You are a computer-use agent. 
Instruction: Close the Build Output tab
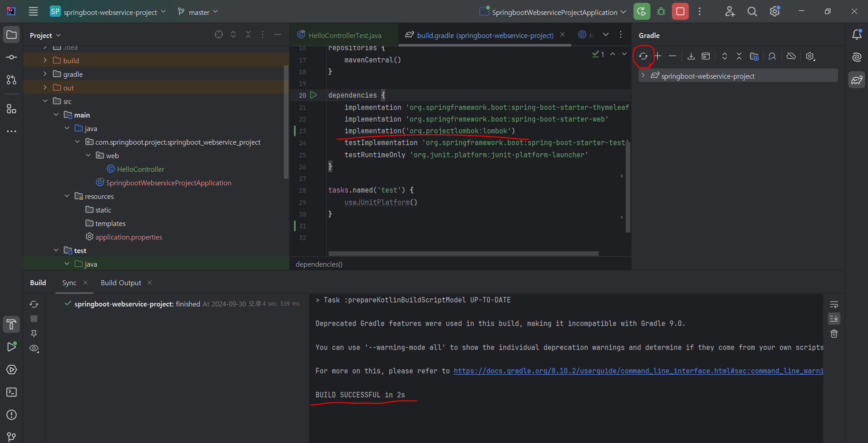point(150,283)
